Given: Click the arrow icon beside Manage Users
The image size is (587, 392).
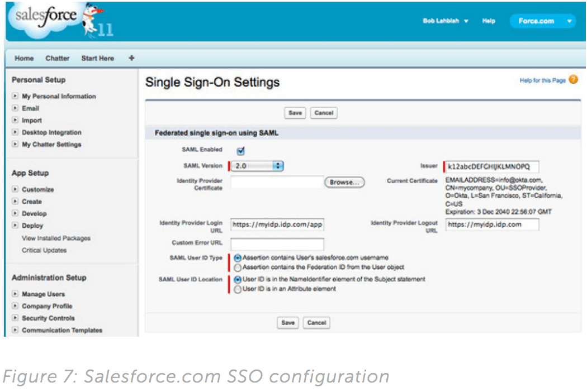Looking at the screenshot, I should [15, 294].
